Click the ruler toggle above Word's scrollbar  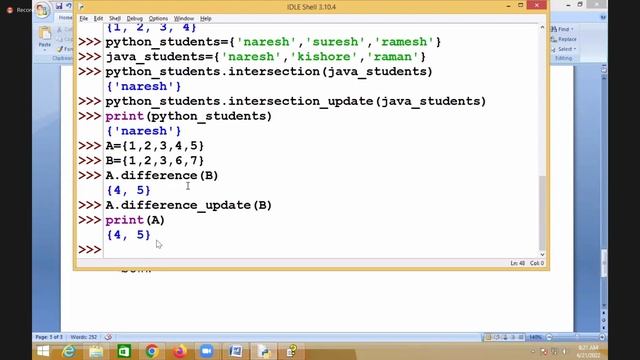[604, 69]
